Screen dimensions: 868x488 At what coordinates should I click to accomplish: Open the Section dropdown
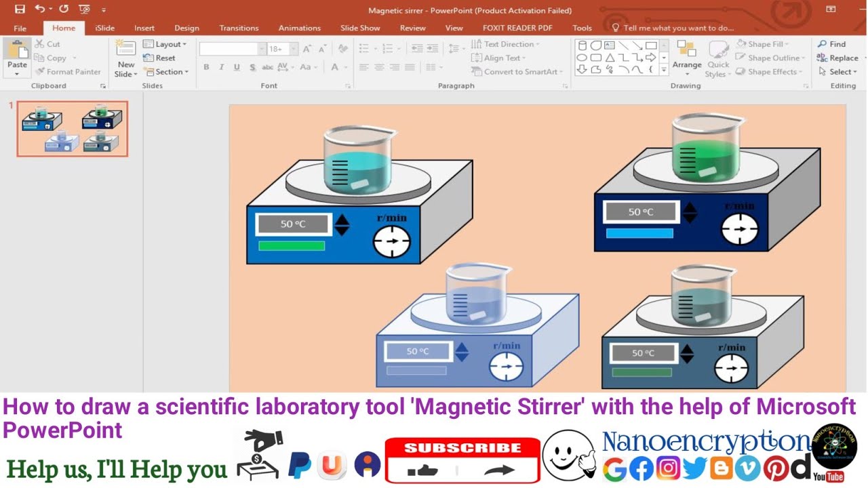[166, 71]
